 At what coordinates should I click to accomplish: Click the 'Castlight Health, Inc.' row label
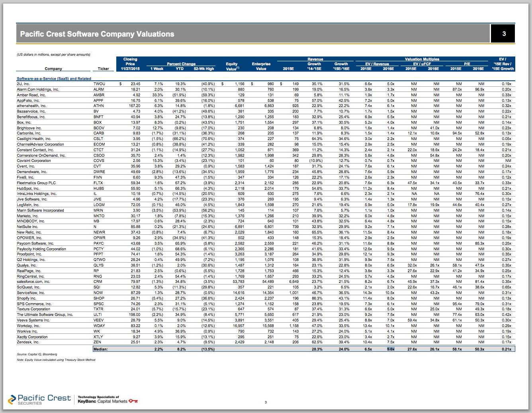coord(34,139)
